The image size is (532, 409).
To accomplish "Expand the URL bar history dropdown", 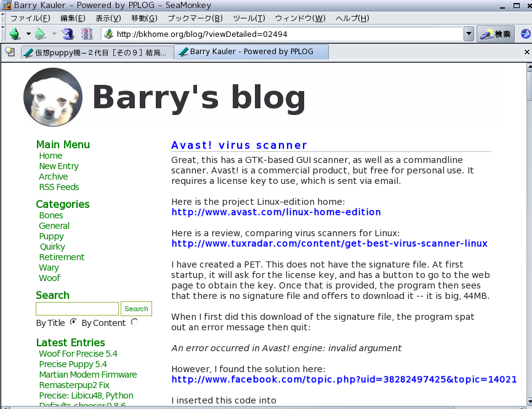I will click(x=469, y=34).
